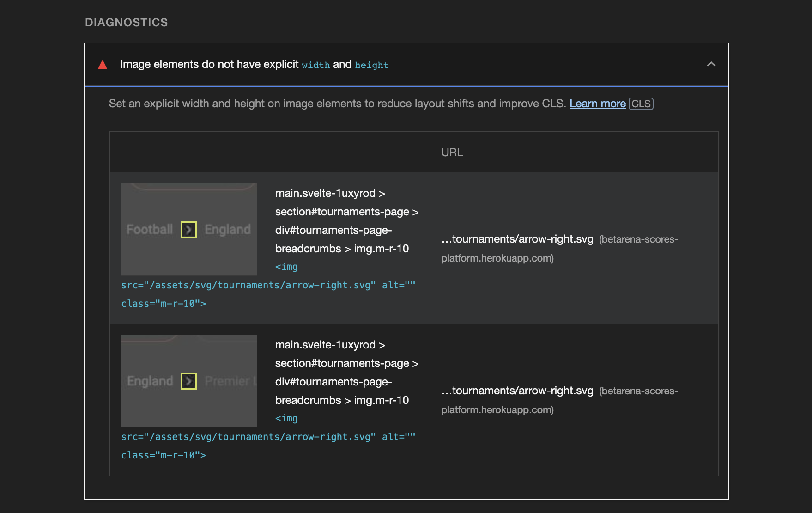Screen dimensions: 812x513
Task: Click the highlighted height code label
Action: tap(372, 65)
